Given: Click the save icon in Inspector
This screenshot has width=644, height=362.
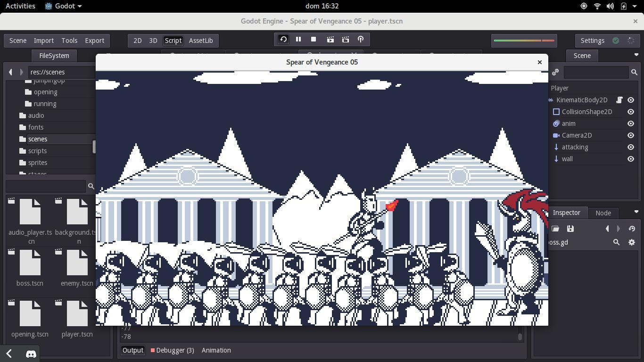Looking at the screenshot, I should coord(570,229).
